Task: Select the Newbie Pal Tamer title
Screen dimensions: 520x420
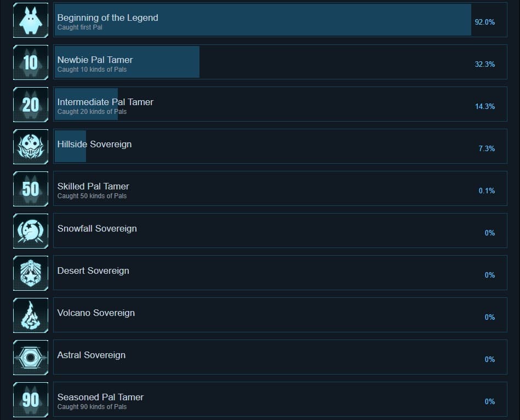Action: click(x=95, y=60)
